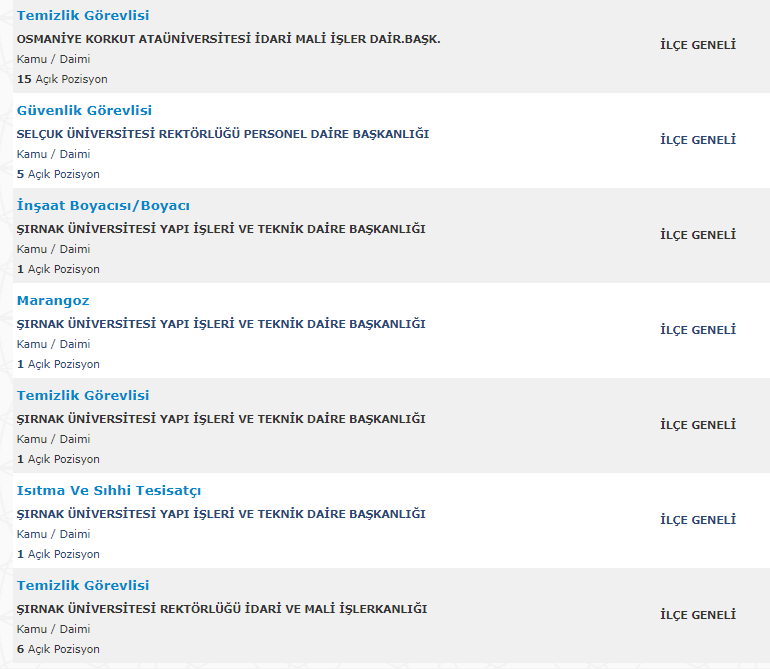Viewport: 770px width, 669px height.
Task: Click employer name under İnşaat Boyacısı/Boyacı
Action: tap(221, 229)
